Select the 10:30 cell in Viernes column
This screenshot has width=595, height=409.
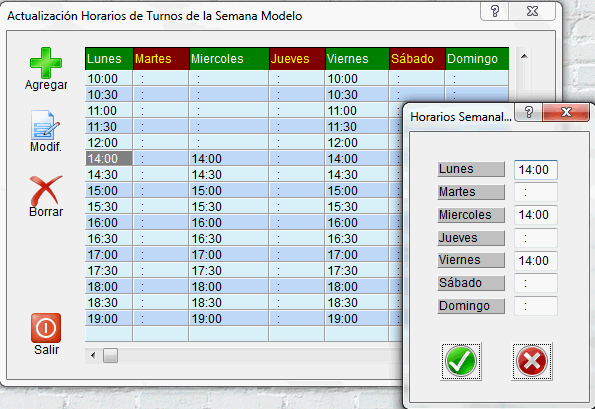[x=357, y=94]
